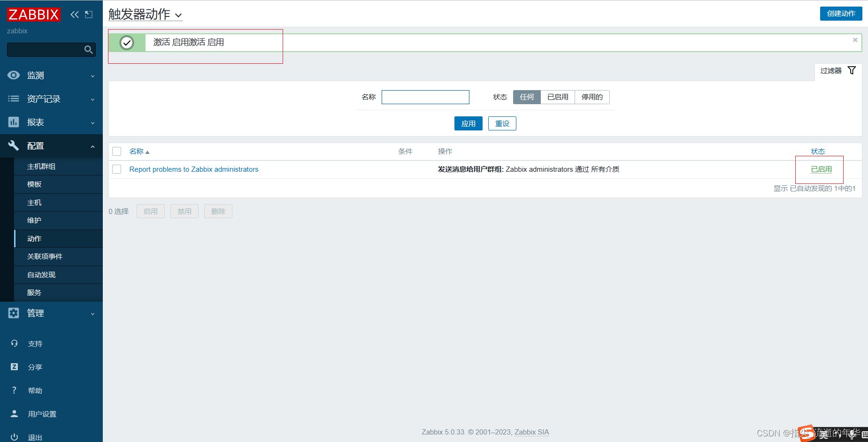This screenshot has height=442, width=868.
Task: Expand the 管理 menu chevron
Action: pos(92,314)
